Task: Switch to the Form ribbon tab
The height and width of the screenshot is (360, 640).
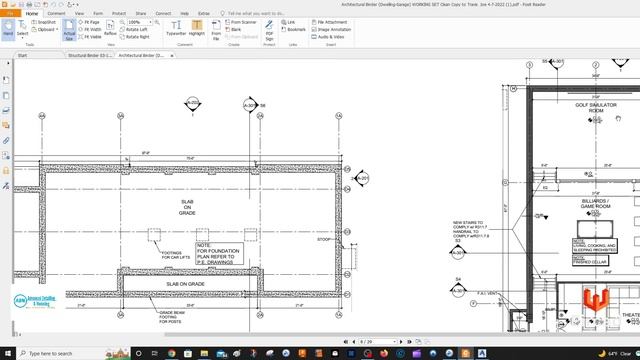Action: (98, 13)
